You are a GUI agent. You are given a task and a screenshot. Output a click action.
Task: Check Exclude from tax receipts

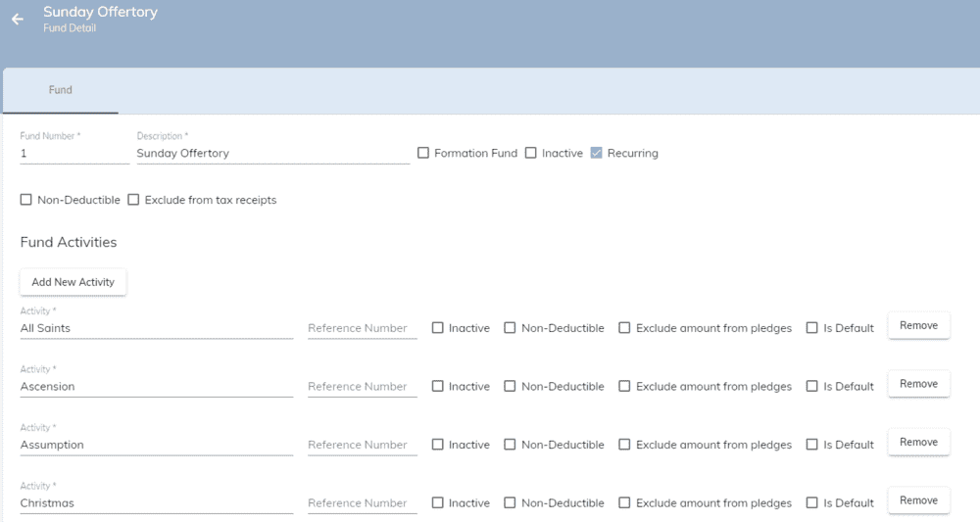[x=133, y=200]
